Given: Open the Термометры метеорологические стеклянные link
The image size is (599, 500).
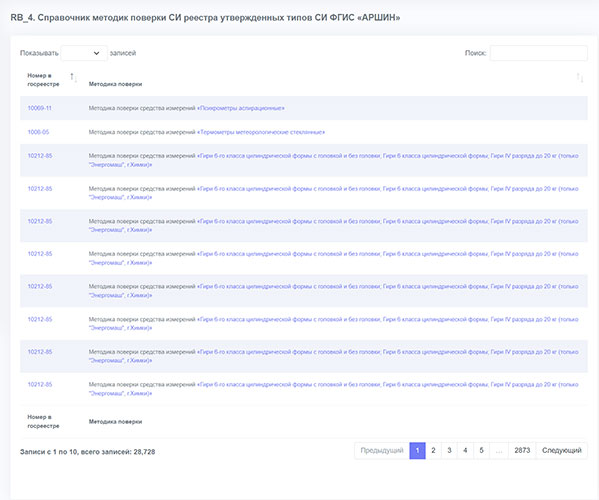Looking at the screenshot, I should pyautogui.click(x=261, y=132).
